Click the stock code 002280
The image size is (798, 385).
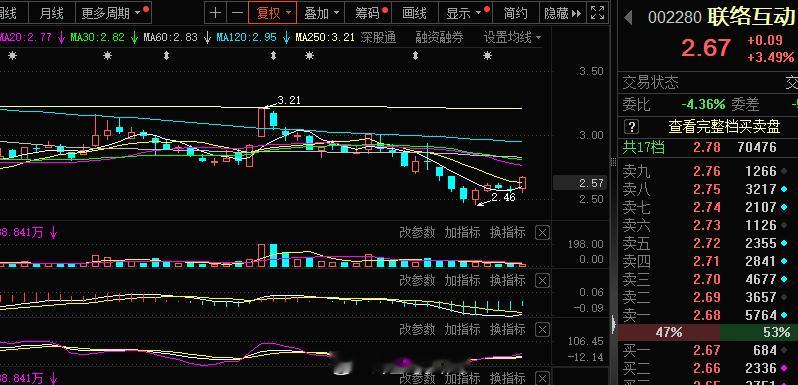pyautogui.click(x=674, y=17)
